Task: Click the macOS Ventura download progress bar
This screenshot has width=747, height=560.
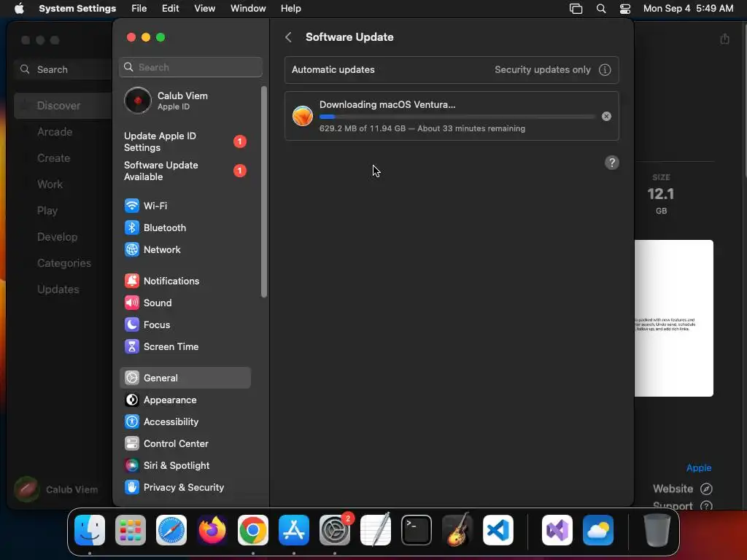Action: [x=457, y=117]
